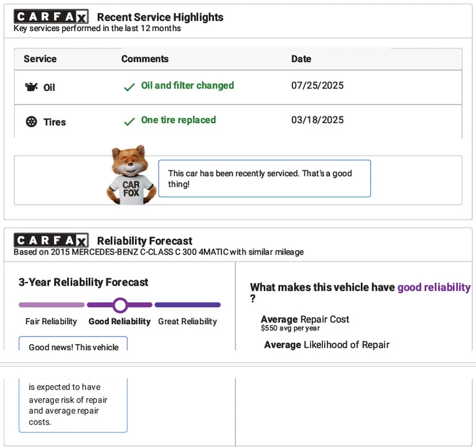Click 'Average Repair Cost' text
The width and height of the screenshot is (476, 448).
305,319
